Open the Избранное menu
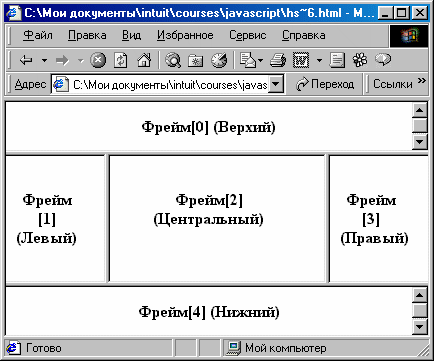The image size is (435, 362). pyautogui.click(x=185, y=35)
